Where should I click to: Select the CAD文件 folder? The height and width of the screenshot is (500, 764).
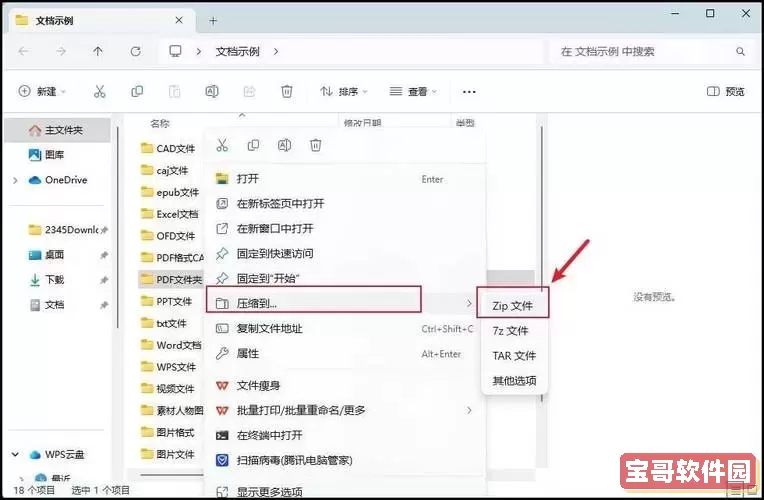pos(168,148)
